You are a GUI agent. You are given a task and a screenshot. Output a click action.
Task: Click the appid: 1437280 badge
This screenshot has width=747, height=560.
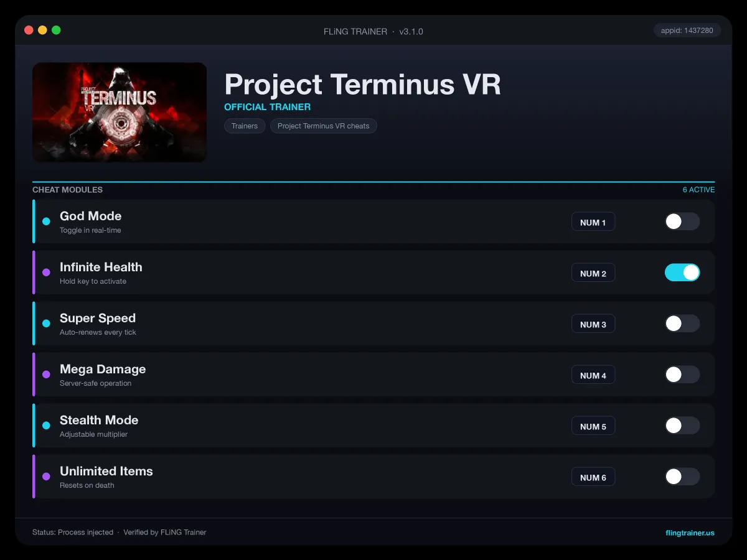pos(687,30)
